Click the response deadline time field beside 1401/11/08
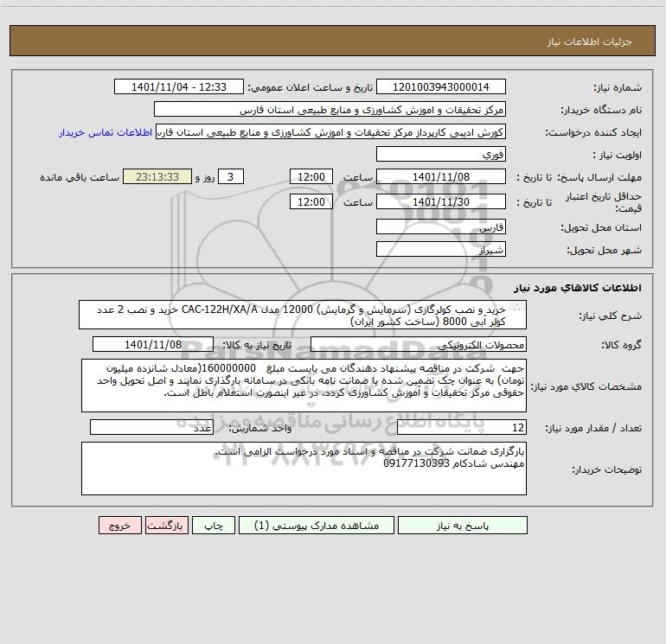Viewport: 666px width, 644px height. coord(311,176)
